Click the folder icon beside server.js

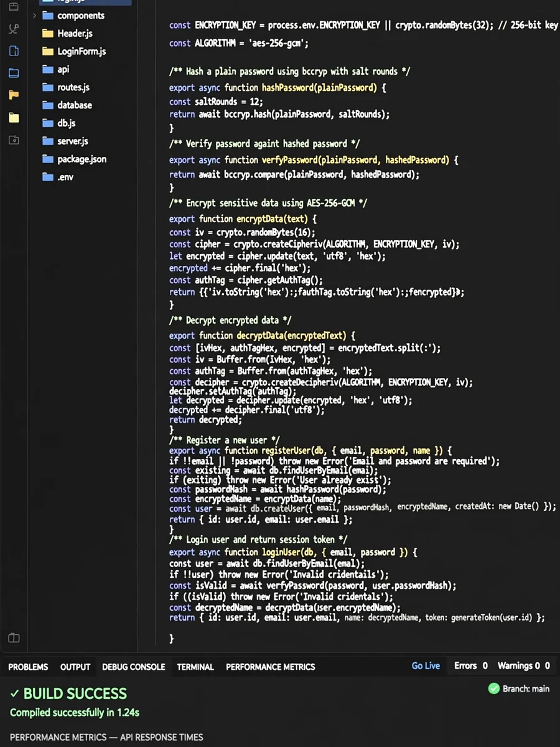pos(48,141)
